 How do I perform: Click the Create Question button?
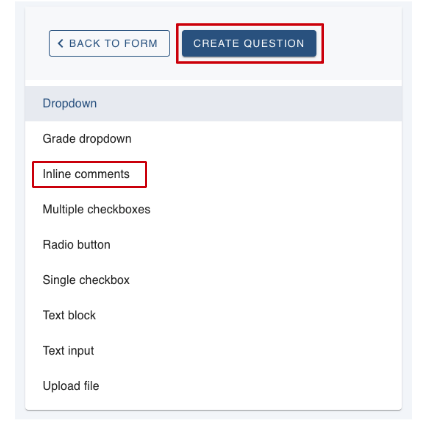[249, 43]
